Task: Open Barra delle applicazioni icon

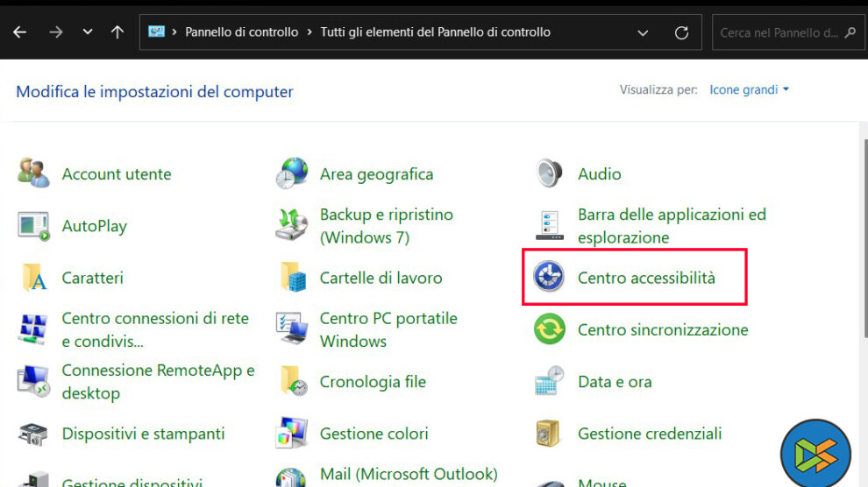Action: coord(549,225)
